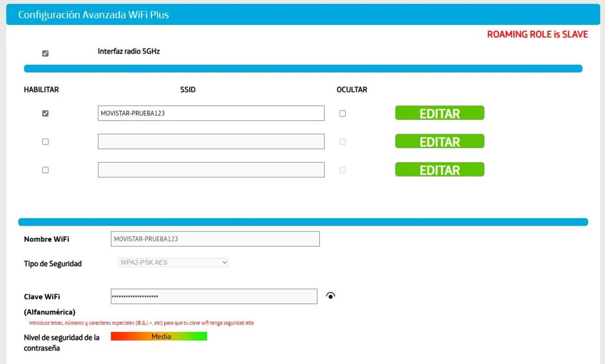The width and height of the screenshot is (605, 364).
Task: Enable the second SSID row checkbox
Action: pyautogui.click(x=45, y=142)
